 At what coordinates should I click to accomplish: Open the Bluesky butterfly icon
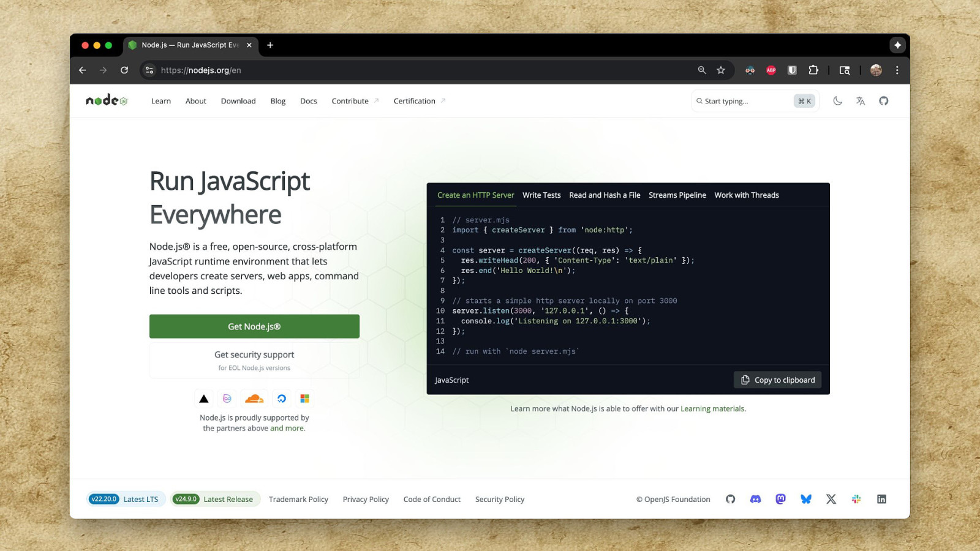point(806,499)
